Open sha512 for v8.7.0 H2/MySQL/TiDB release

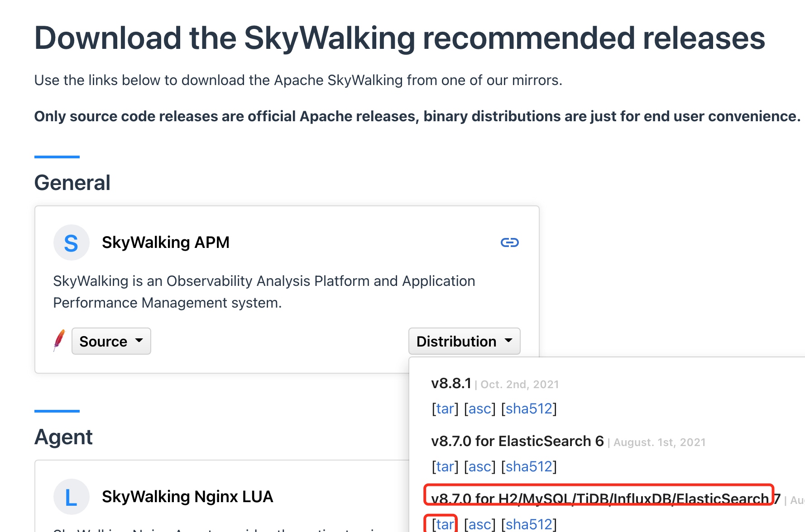(529, 524)
